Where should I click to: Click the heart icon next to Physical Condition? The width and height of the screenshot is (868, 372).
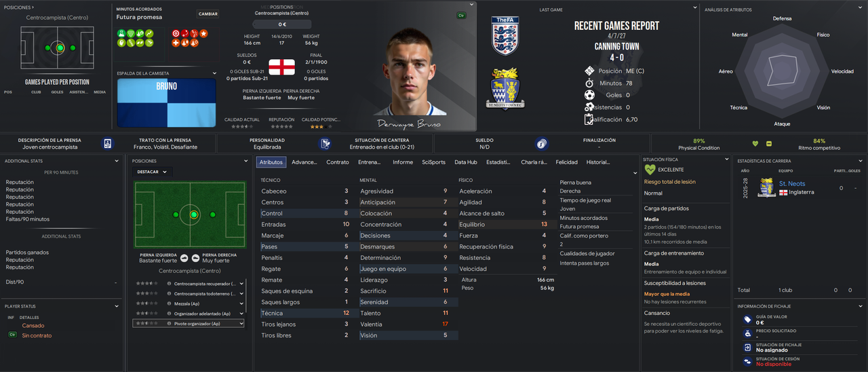[x=755, y=143]
